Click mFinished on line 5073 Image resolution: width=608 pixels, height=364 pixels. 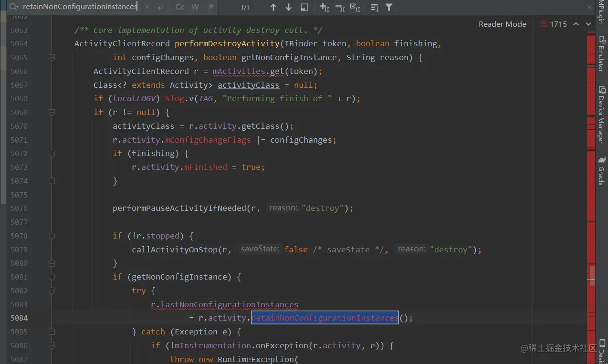205,167
